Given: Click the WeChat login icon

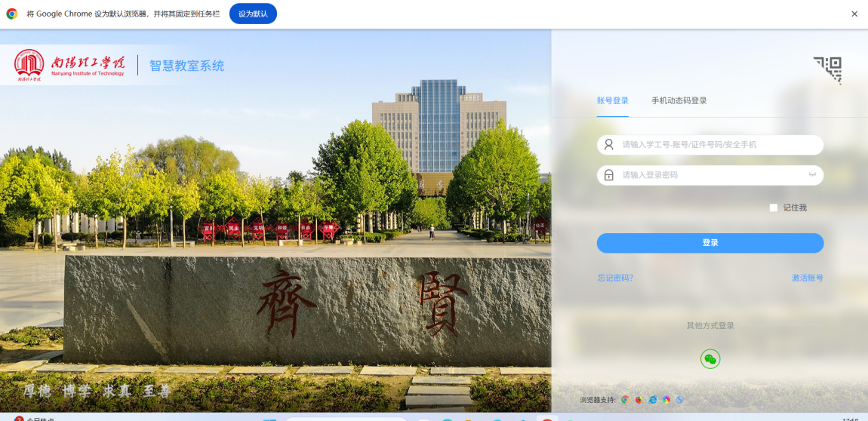Looking at the screenshot, I should 709,359.
